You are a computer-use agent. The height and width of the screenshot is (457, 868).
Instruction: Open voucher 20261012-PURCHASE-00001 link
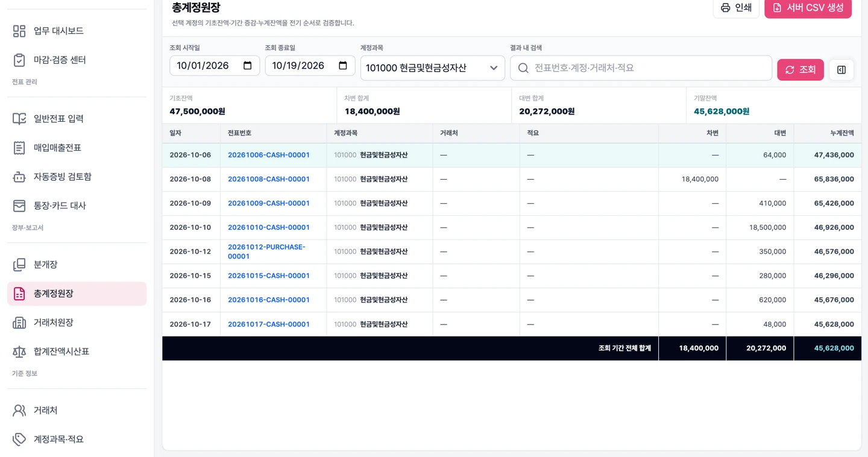tap(266, 251)
